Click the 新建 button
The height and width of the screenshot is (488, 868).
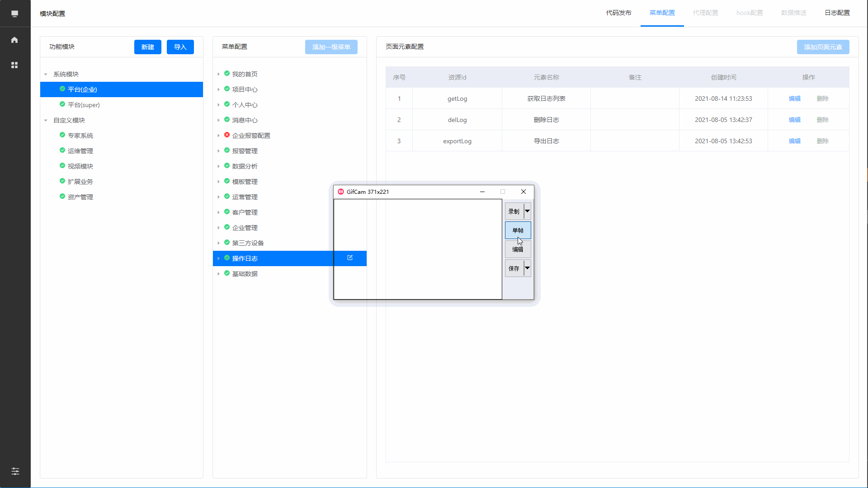[147, 47]
